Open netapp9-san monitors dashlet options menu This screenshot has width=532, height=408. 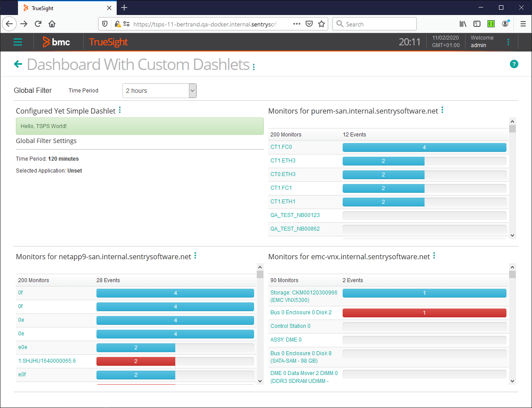click(x=195, y=256)
